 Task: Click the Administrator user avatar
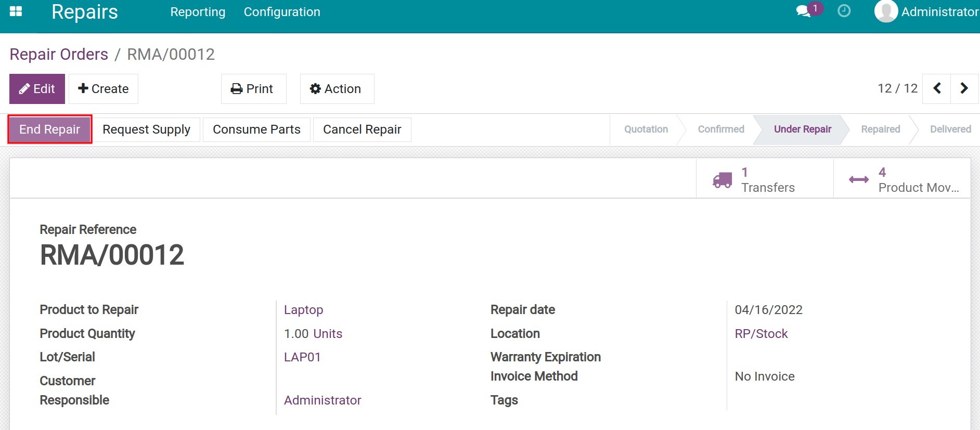click(886, 11)
